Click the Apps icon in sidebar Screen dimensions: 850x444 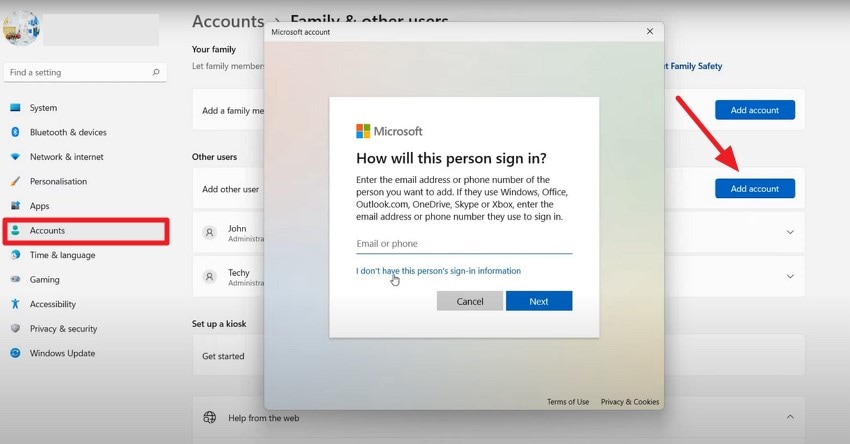pyautogui.click(x=15, y=205)
